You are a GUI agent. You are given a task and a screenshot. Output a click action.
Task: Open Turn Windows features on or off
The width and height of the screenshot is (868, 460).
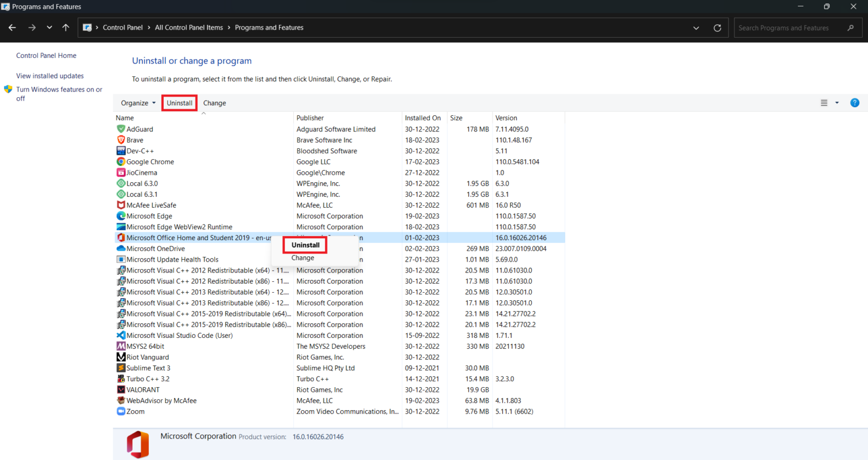tap(59, 94)
